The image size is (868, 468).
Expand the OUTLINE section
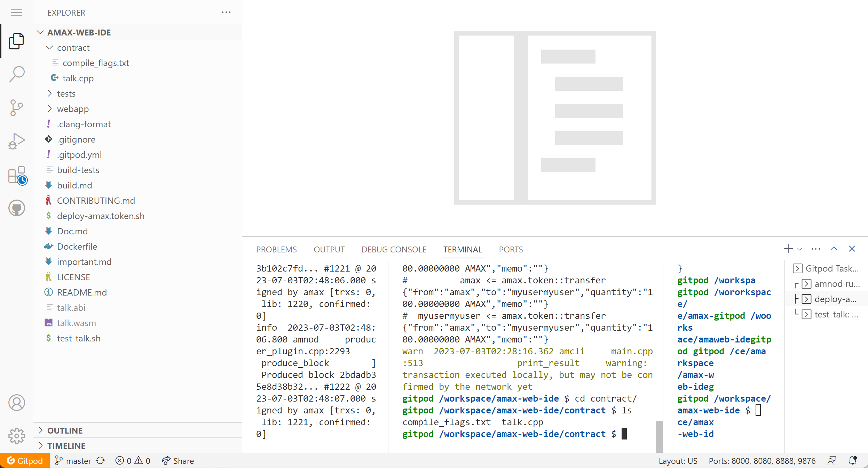pos(65,430)
